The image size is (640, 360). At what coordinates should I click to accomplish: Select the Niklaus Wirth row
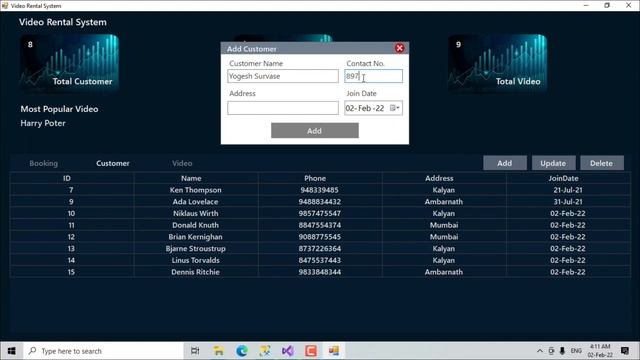(x=320, y=213)
